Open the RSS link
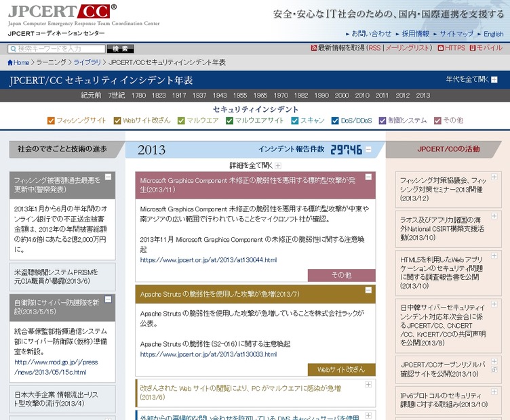This screenshot has width=510, height=420. pyautogui.click(x=374, y=48)
